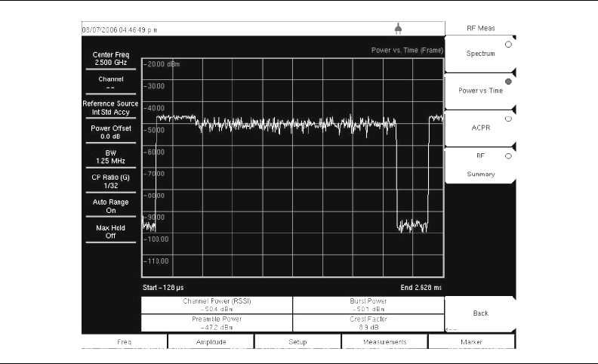Click the Channel setting field

click(x=111, y=83)
